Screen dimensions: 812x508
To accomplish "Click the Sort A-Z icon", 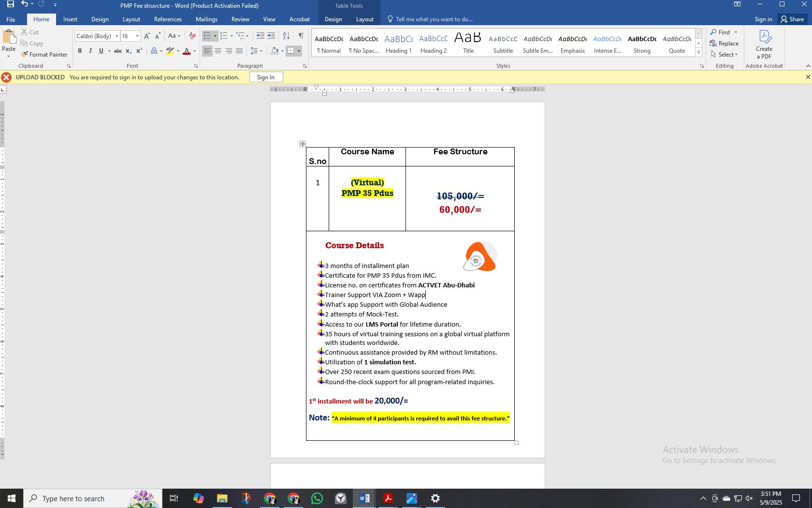I will point(286,36).
